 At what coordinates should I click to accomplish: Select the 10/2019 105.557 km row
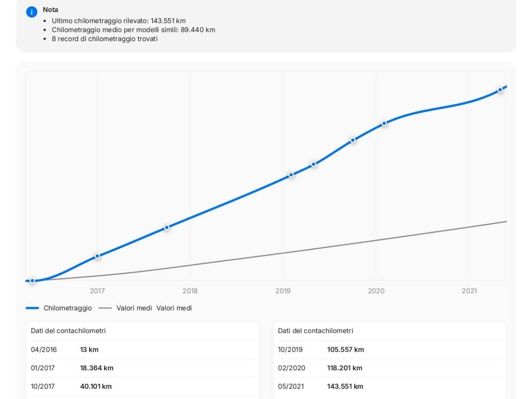(390, 350)
